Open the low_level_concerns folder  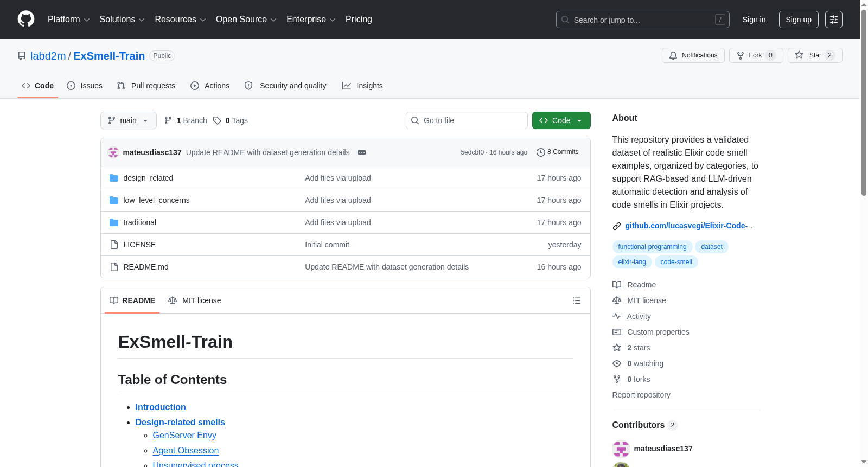[x=156, y=200]
